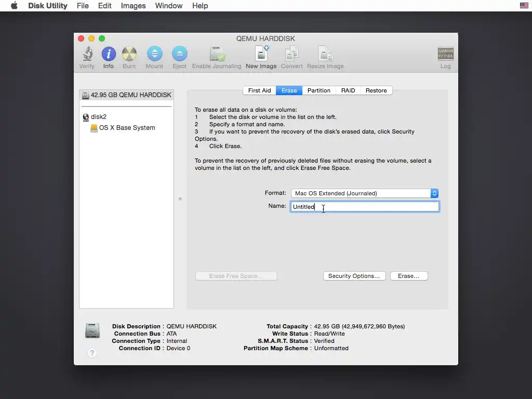Screen dimensions: 532x399
Task: Open the Log viewer icon
Action: tap(445, 54)
